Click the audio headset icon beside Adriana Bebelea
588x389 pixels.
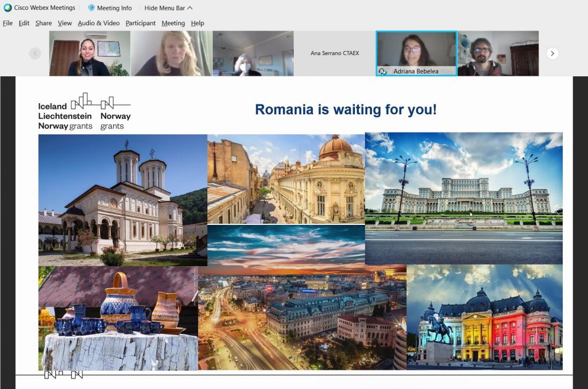[382, 71]
